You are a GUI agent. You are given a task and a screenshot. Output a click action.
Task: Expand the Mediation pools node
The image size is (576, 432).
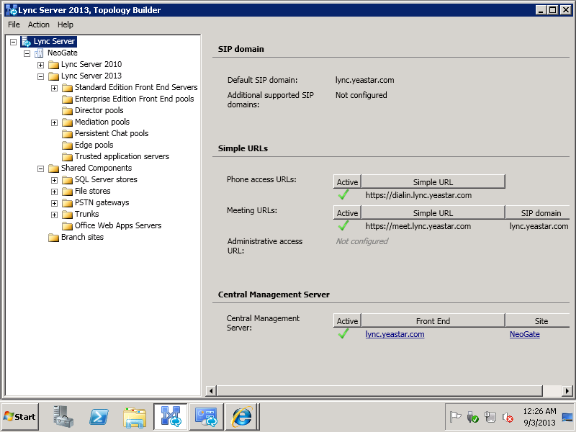[x=54, y=123]
